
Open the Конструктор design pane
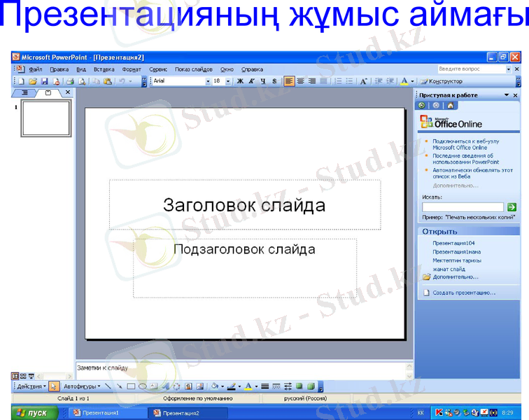point(442,81)
